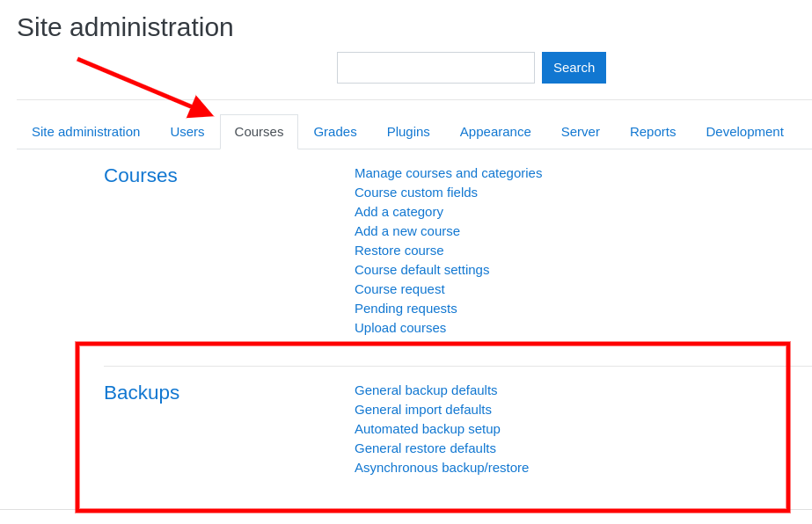The height and width of the screenshot is (524, 812).
Task: Click the blue Search button
Action: point(574,68)
